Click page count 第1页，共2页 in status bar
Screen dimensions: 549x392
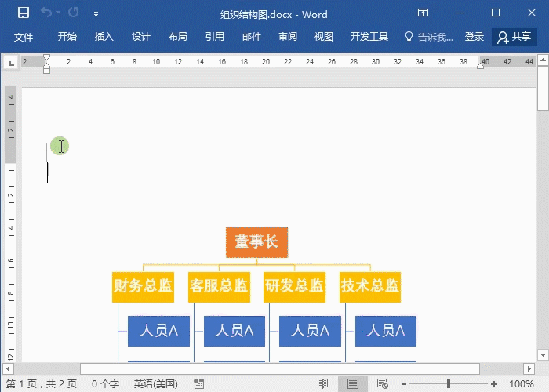[x=42, y=384]
